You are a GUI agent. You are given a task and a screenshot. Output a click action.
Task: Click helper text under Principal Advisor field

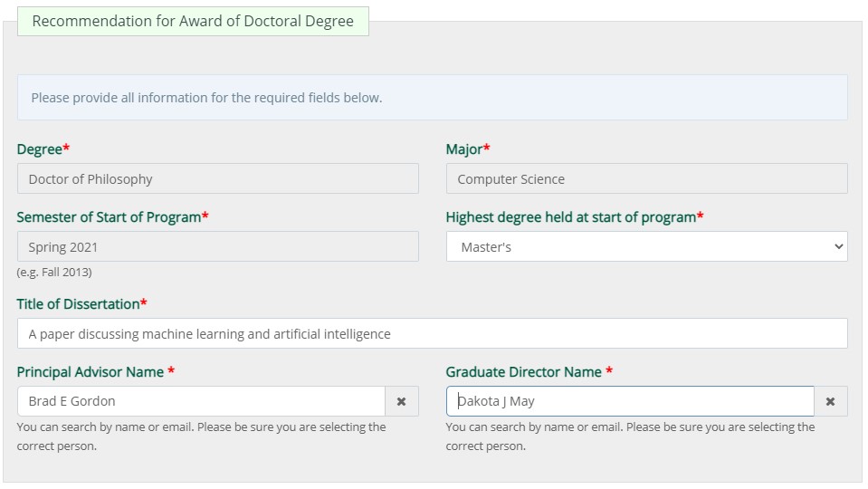[201, 436]
